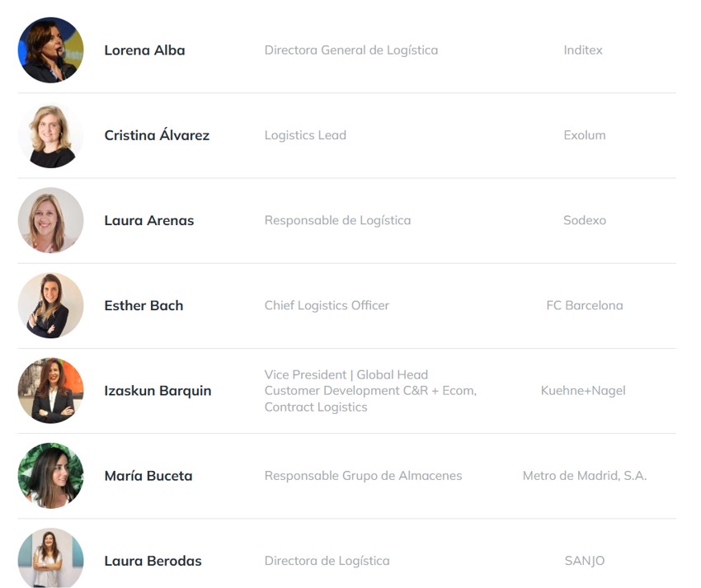Open Esther Bach's entry by name
The width and height of the screenshot is (701, 588).
[x=143, y=305]
